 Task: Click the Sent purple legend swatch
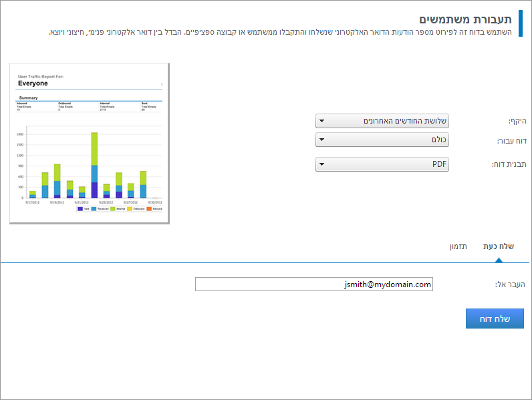(x=80, y=209)
